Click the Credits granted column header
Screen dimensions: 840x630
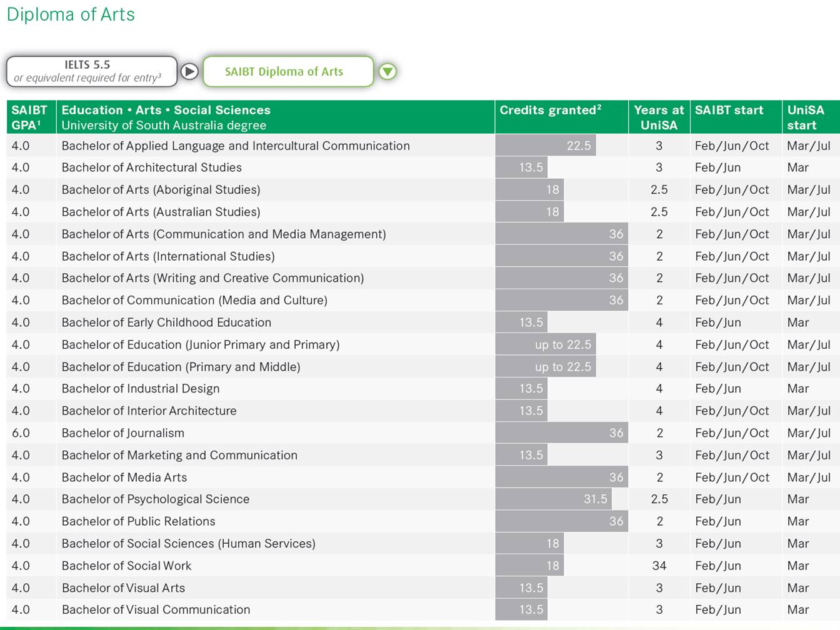pos(561,117)
